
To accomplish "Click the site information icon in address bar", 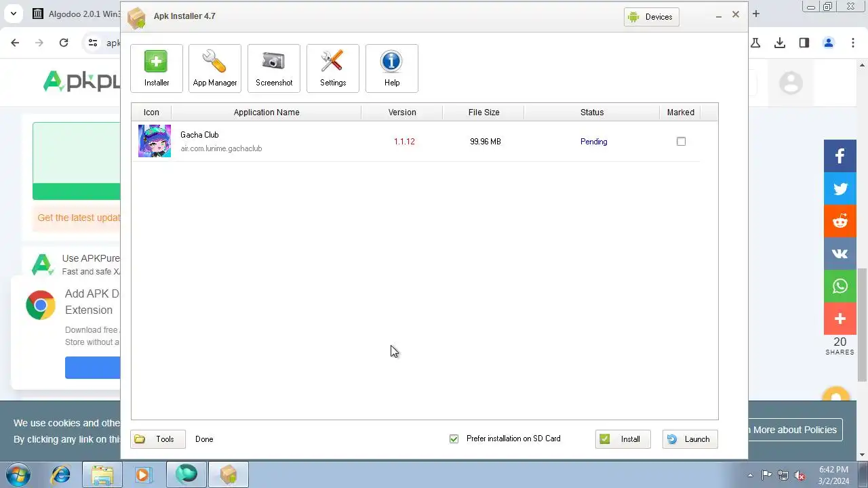I will [93, 43].
